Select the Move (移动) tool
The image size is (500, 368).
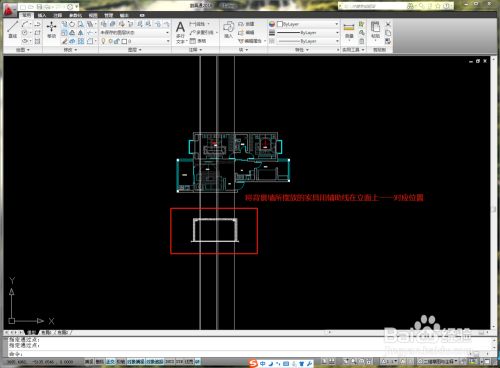pos(51,29)
